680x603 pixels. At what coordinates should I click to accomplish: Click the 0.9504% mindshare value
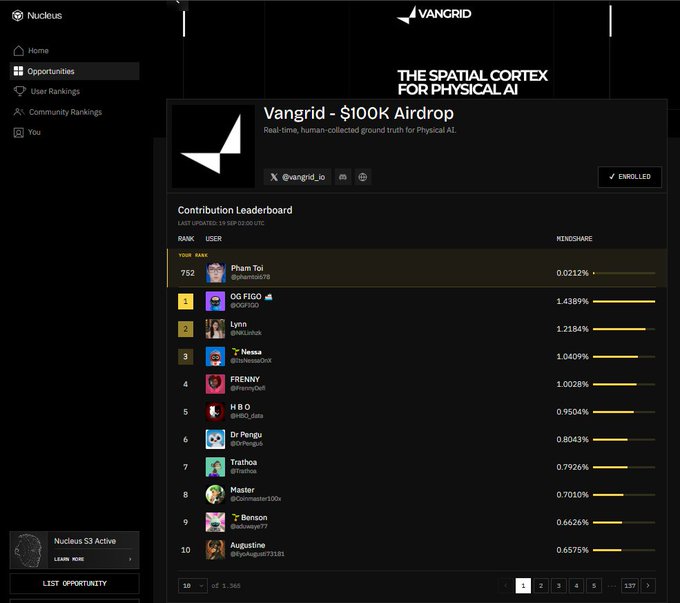[572, 412]
